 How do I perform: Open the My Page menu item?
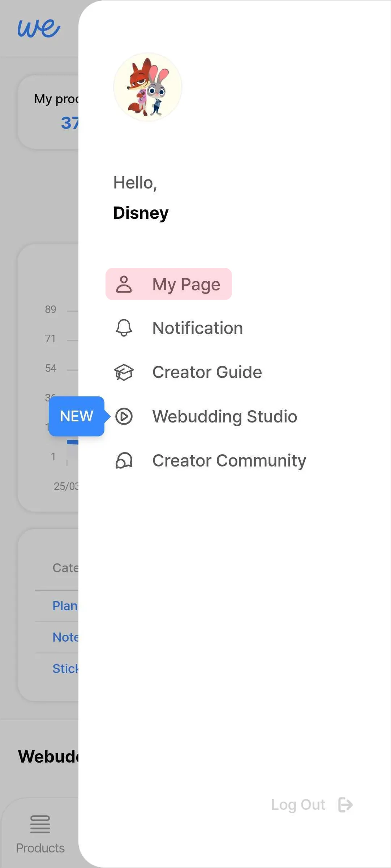(168, 284)
